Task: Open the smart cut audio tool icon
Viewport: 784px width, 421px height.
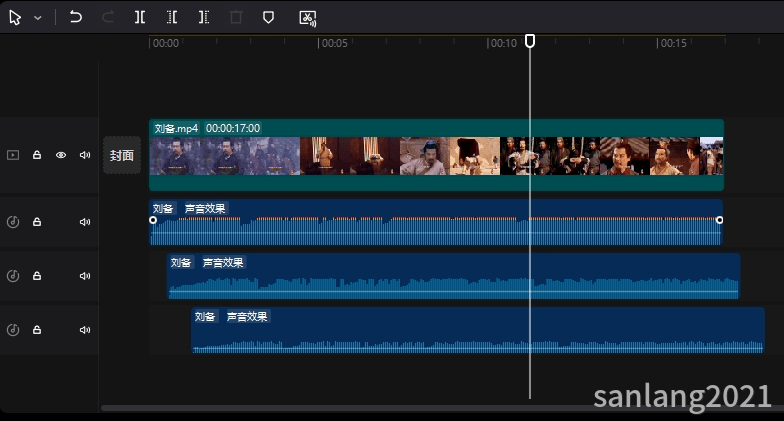Action: (308, 18)
